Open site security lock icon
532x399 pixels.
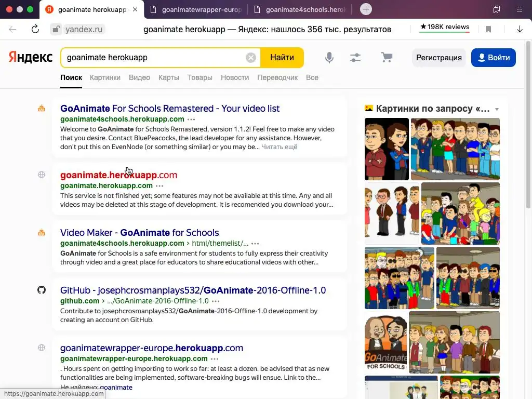pyautogui.click(x=56, y=29)
